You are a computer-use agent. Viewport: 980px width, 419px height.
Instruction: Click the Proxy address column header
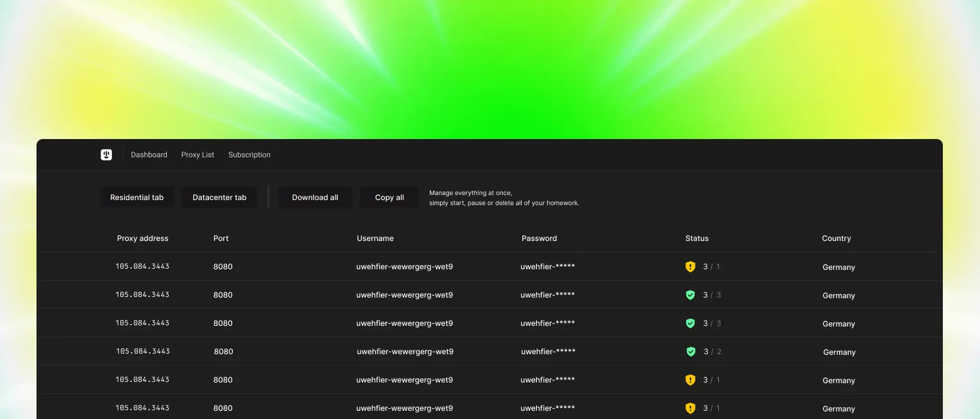(x=143, y=238)
